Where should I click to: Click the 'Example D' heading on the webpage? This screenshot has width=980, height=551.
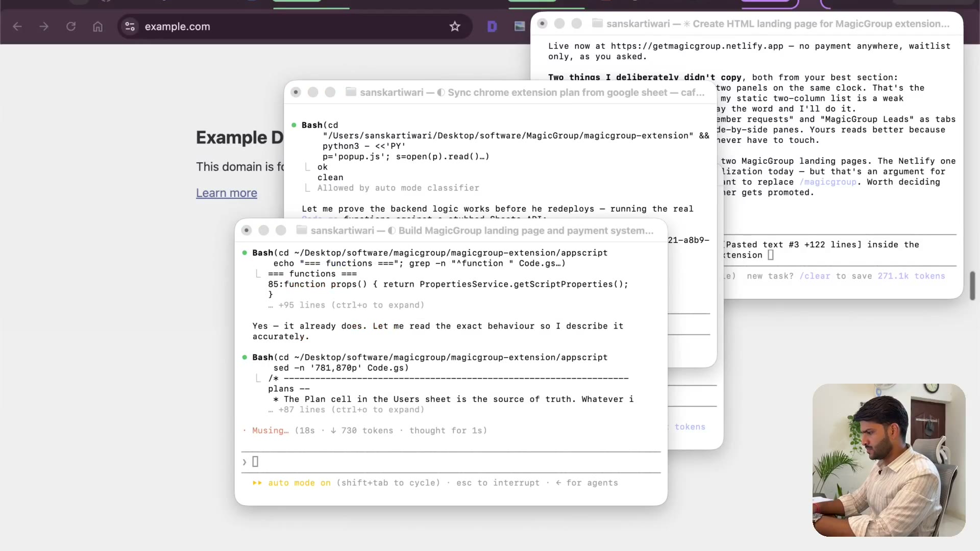click(x=240, y=137)
